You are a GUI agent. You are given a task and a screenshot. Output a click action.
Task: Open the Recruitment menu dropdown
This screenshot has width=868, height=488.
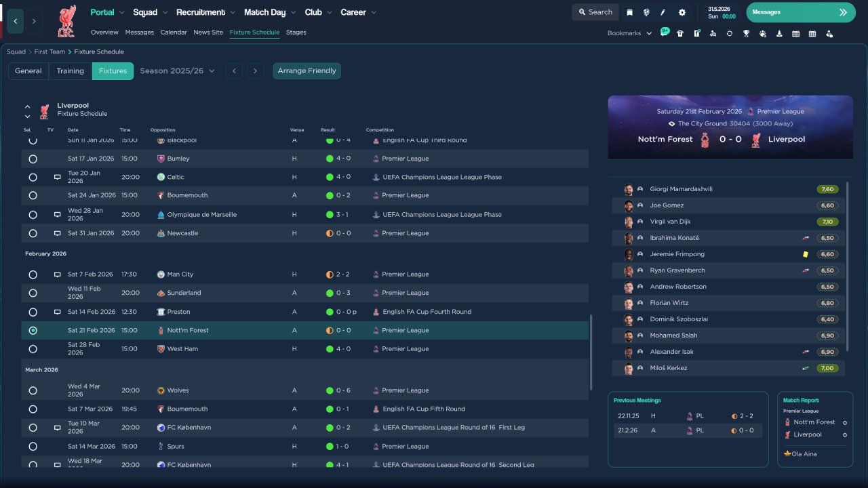205,12
